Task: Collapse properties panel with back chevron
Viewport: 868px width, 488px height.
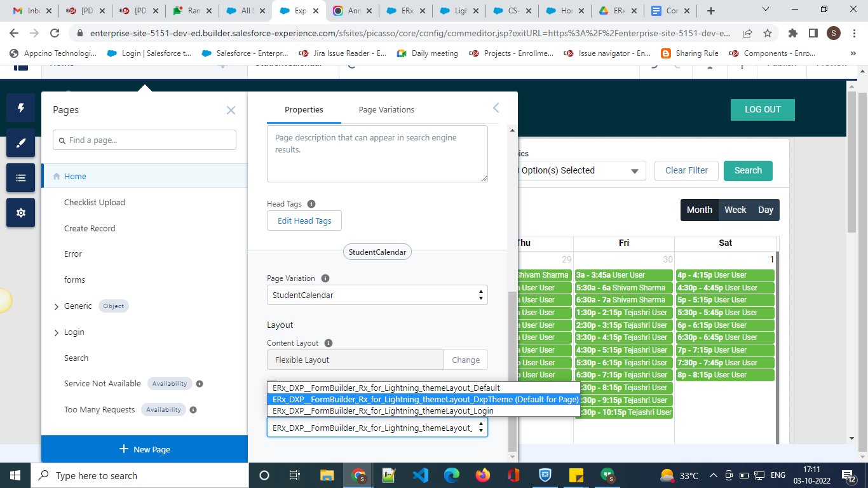Action: pos(496,108)
